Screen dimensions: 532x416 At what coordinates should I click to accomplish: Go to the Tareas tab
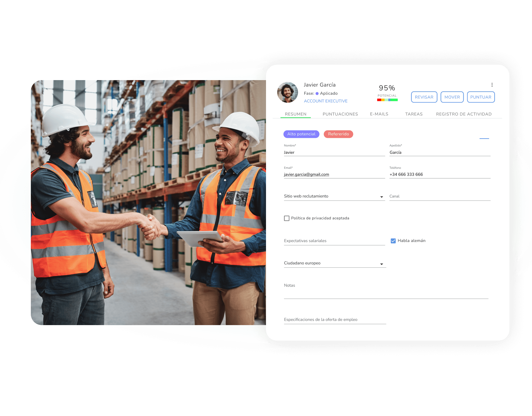point(414,114)
